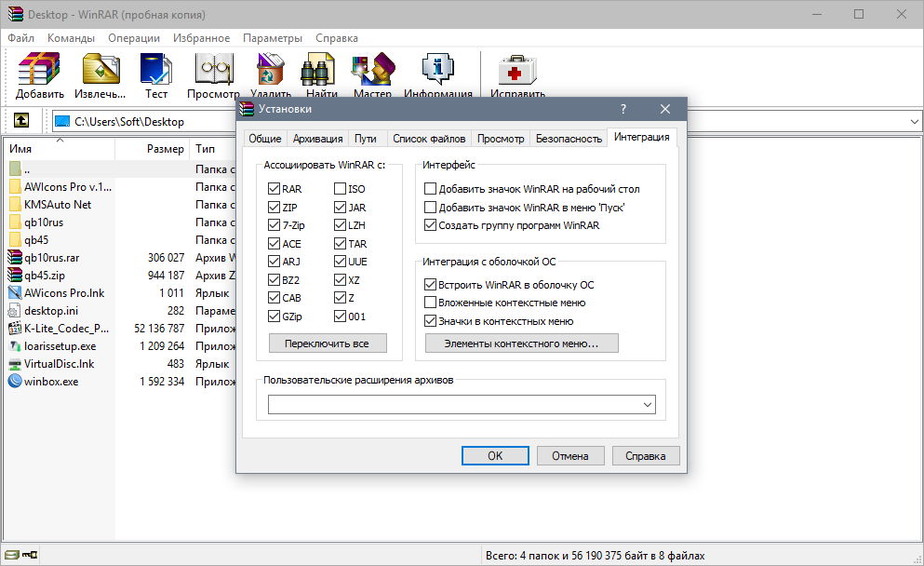924x566 pixels.
Task: Click the qb45 folder icon
Action: click(x=15, y=240)
